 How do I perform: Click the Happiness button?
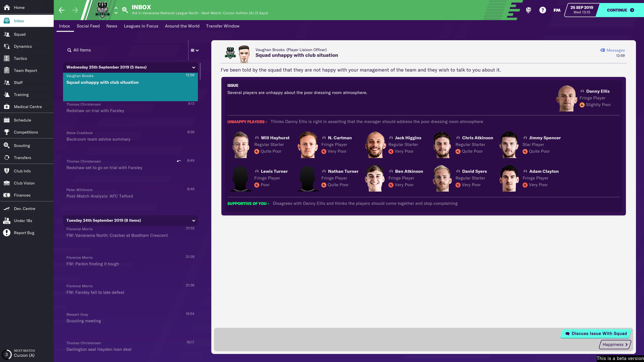[x=615, y=345]
